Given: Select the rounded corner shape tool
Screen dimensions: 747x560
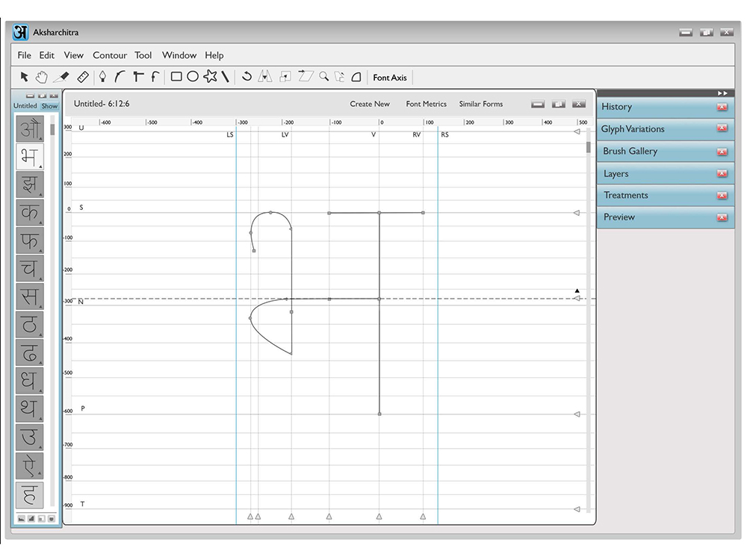Looking at the screenshot, I should point(356,77).
